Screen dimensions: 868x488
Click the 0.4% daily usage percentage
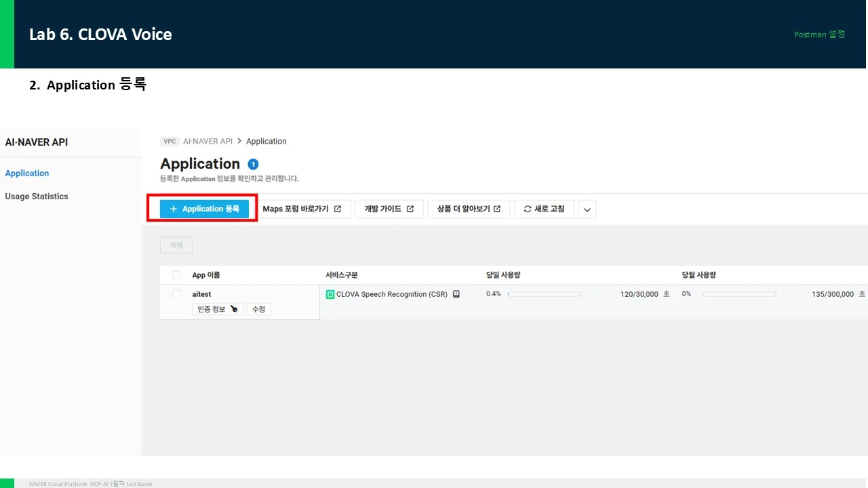click(x=494, y=294)
